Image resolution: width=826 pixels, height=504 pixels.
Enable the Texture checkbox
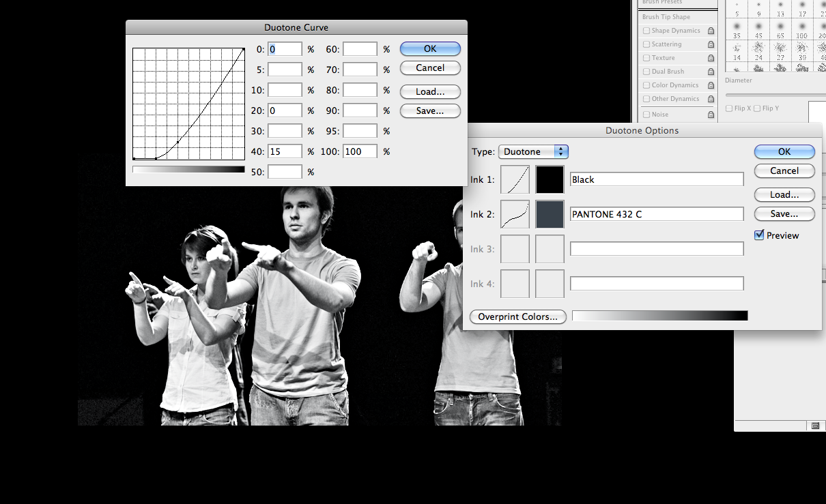point(646,58)
